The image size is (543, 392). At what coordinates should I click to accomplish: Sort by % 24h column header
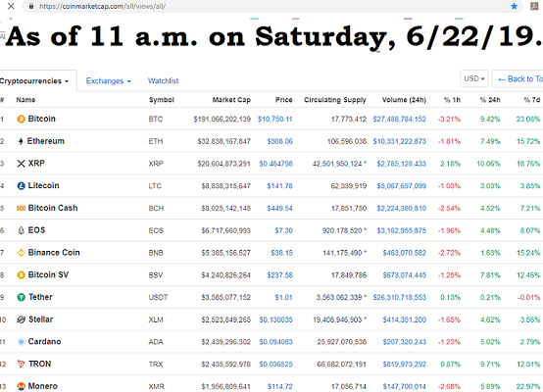coord(490,100)
